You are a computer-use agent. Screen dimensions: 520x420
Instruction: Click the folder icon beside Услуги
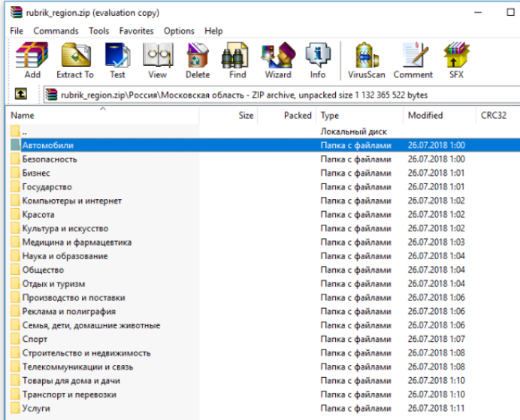point(15,409)
